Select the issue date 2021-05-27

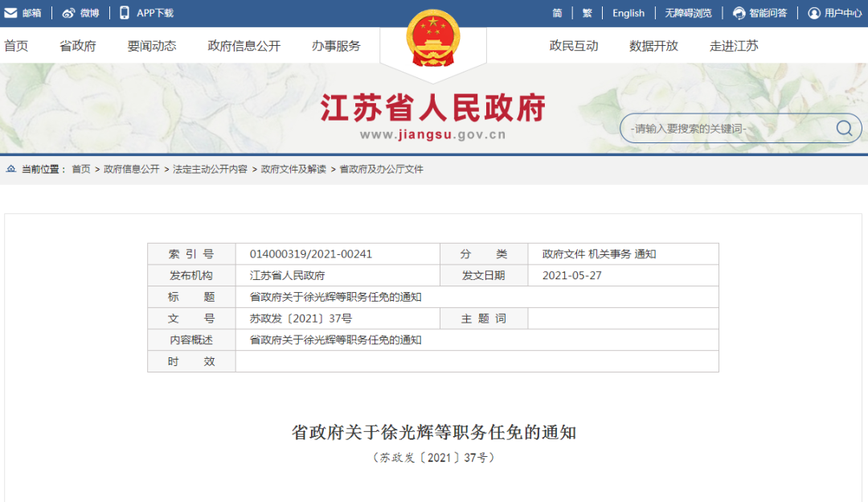click(x=572, y=275)
